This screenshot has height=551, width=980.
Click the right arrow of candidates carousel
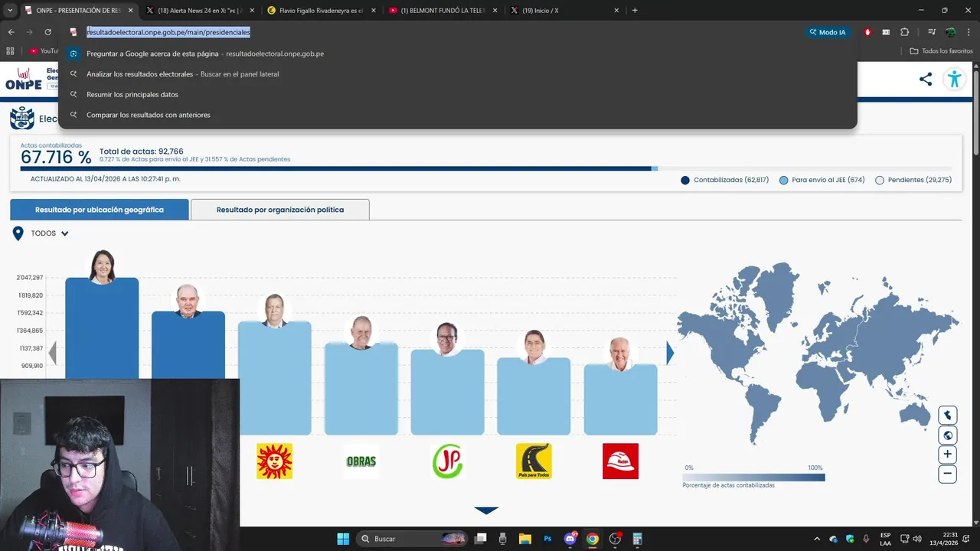click(670, 353)
